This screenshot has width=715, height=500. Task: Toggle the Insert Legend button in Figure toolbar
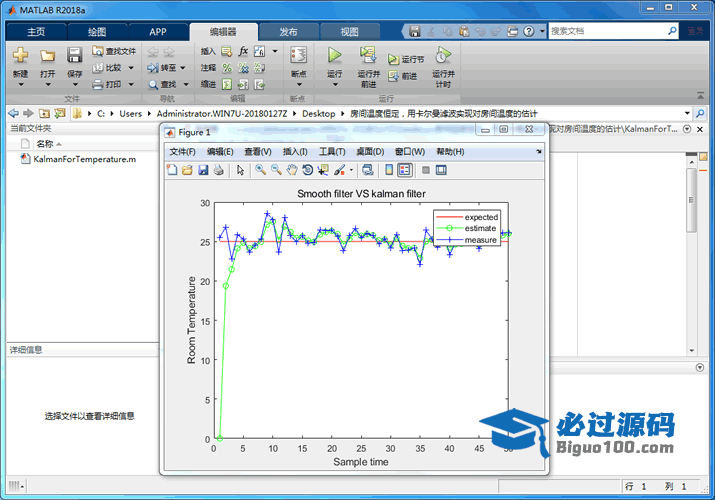pyautogui.click(x=404, y=170)
